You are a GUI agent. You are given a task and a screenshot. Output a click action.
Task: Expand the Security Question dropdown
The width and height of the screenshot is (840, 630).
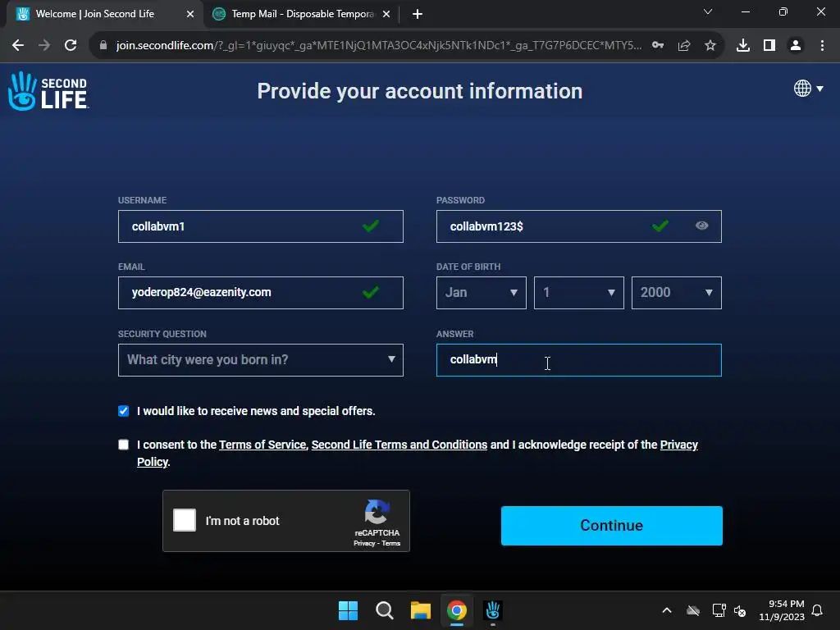point(260,360)
